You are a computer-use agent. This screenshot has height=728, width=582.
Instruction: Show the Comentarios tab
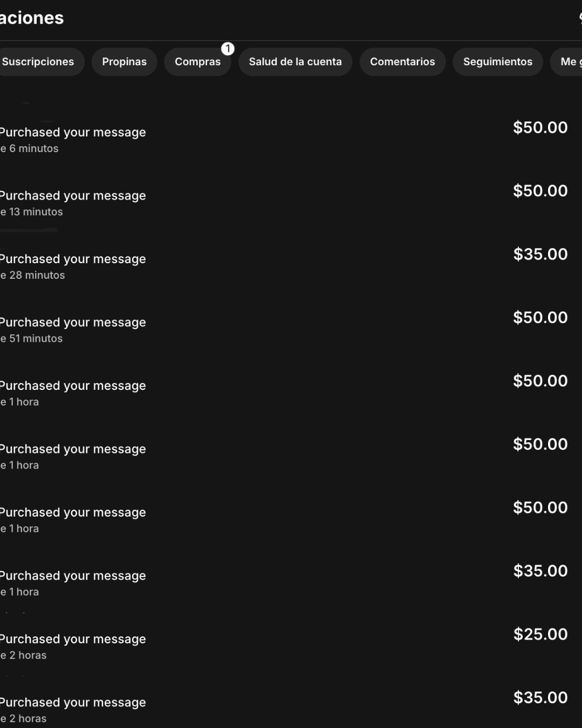coord(402,62)
